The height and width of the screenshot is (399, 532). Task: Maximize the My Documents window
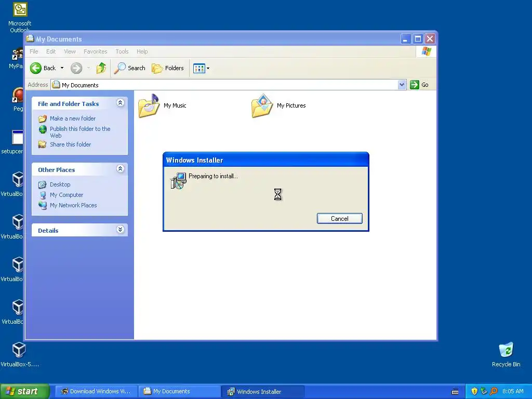coord(418,39)
